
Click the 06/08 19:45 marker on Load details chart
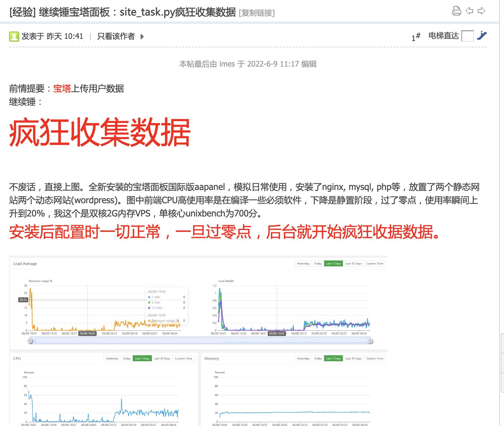(277, 333)
